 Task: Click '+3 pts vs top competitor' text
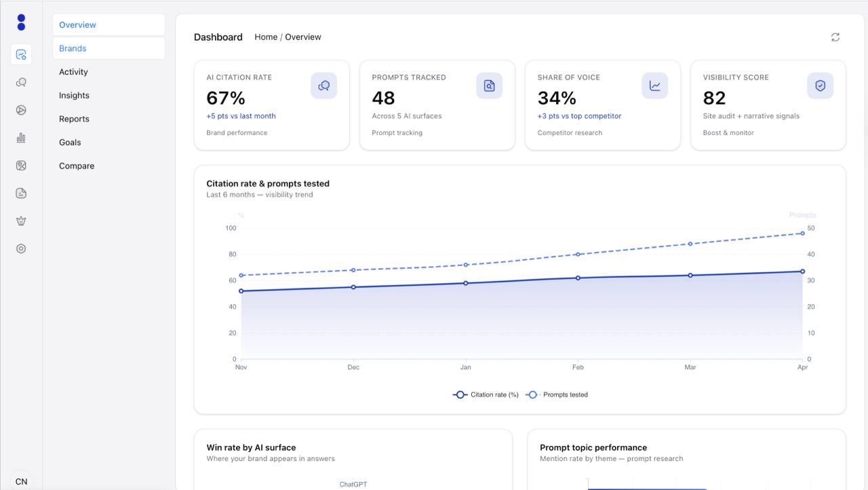579,116
